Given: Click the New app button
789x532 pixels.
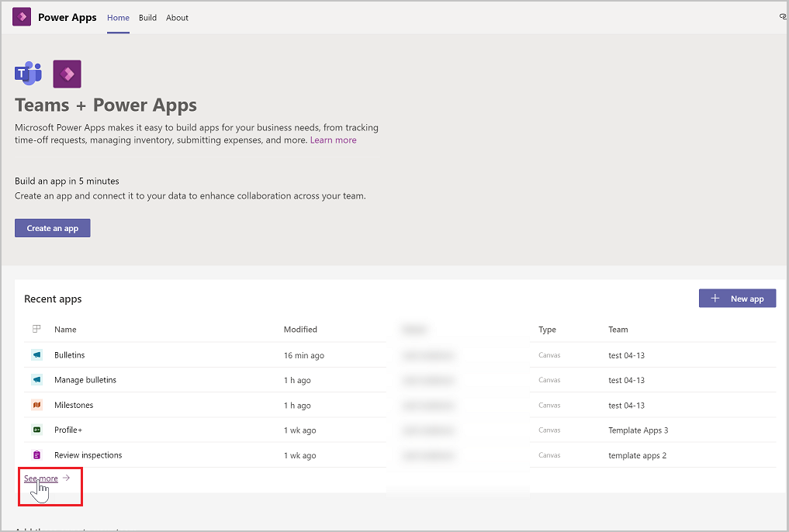Looking at the screenshot, I should point(737,298).
